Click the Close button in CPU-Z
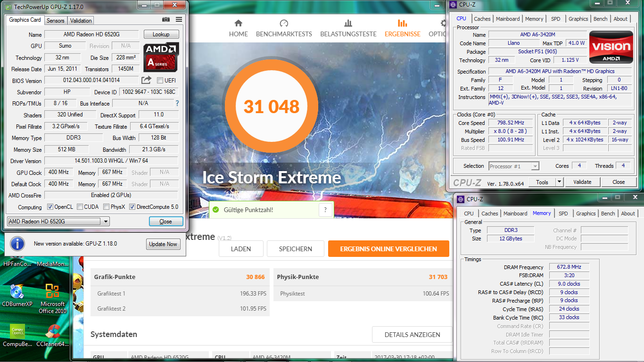 click(x=619, y=182)
